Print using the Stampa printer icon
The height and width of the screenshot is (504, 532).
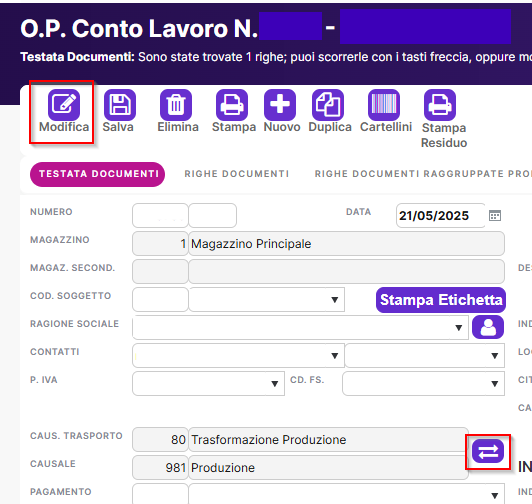click(x=232, y=105)
